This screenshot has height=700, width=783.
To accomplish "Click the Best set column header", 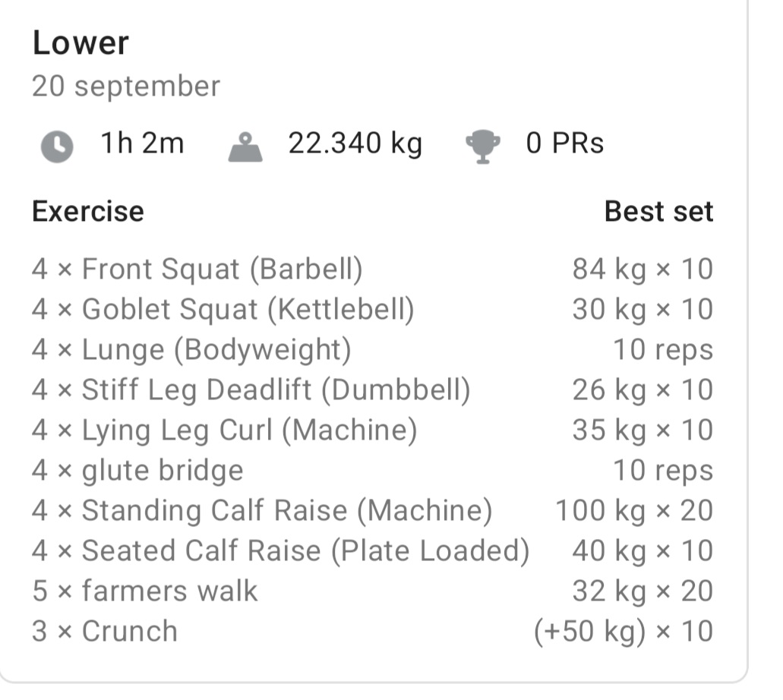I will (x=658, y=211).
